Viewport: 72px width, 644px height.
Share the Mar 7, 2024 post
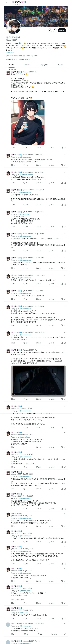pos(65,183)
